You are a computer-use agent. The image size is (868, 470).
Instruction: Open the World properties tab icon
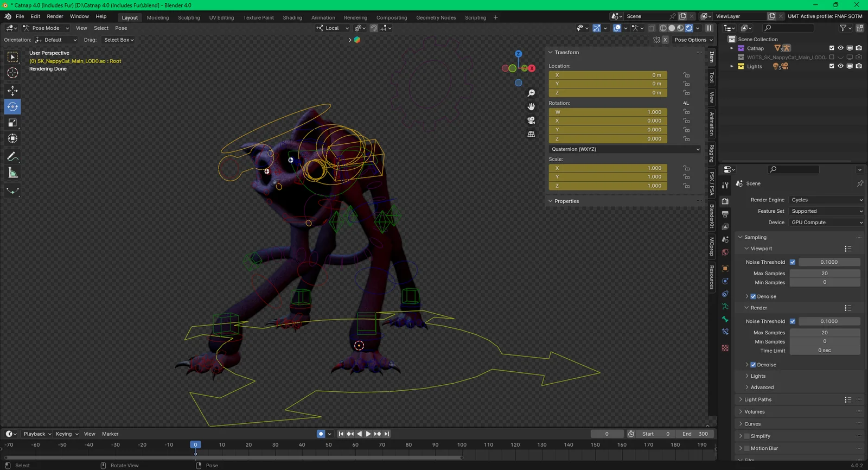725,252
